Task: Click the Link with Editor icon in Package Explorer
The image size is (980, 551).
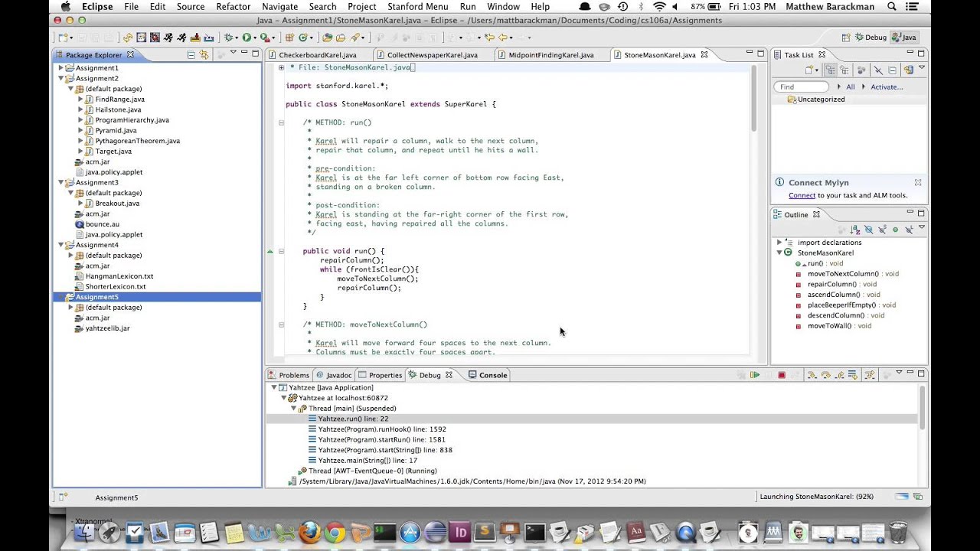Action: [x=204, y=54]
